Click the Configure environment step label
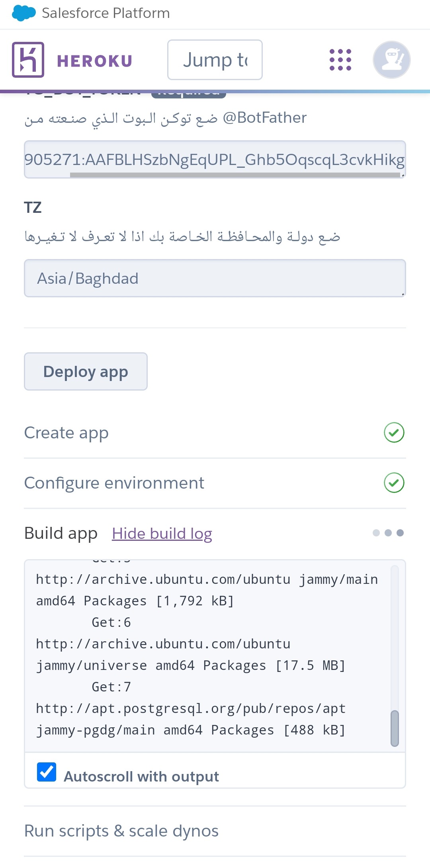The height and width of the screenshot is (868, 430). (x=114, y=483)
